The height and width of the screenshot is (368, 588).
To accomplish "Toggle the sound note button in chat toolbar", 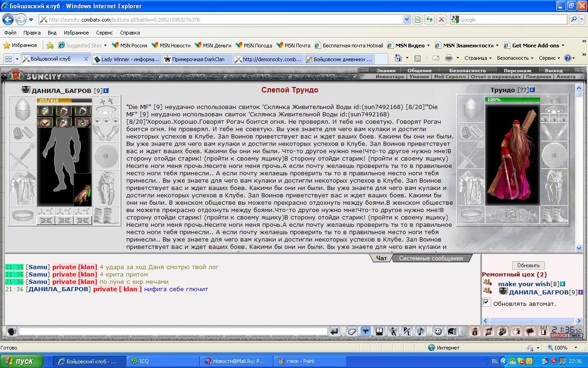I will (x=420, y=331).
